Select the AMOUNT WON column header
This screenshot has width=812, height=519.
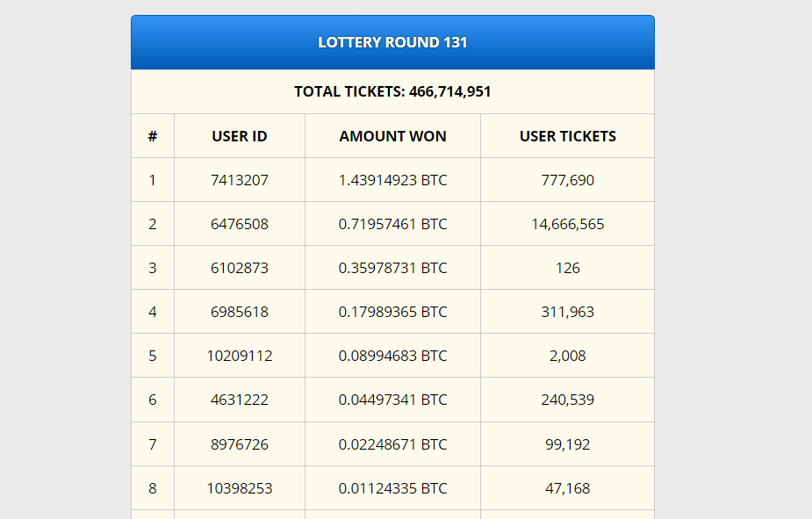click(x=392, y=136)
